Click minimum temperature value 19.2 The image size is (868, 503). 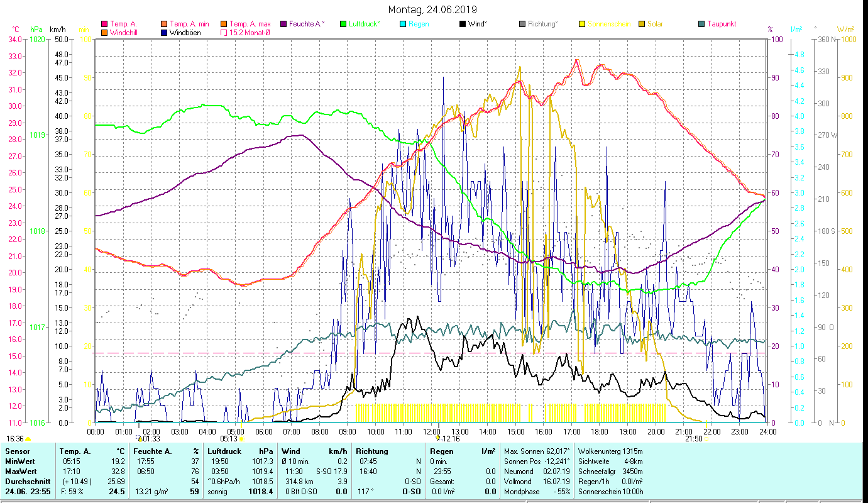coord(118,461)
